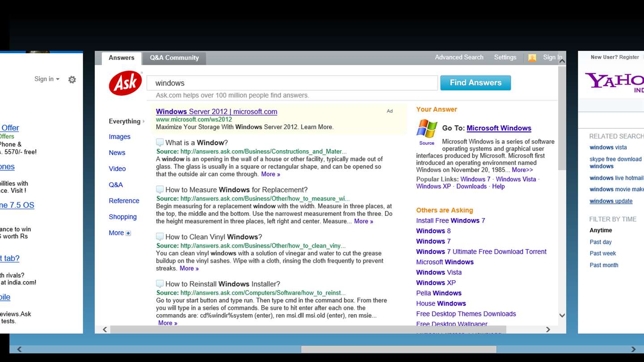Click New User? Register in Yahoo window
The image size is (644, 362).
point(614,57)
